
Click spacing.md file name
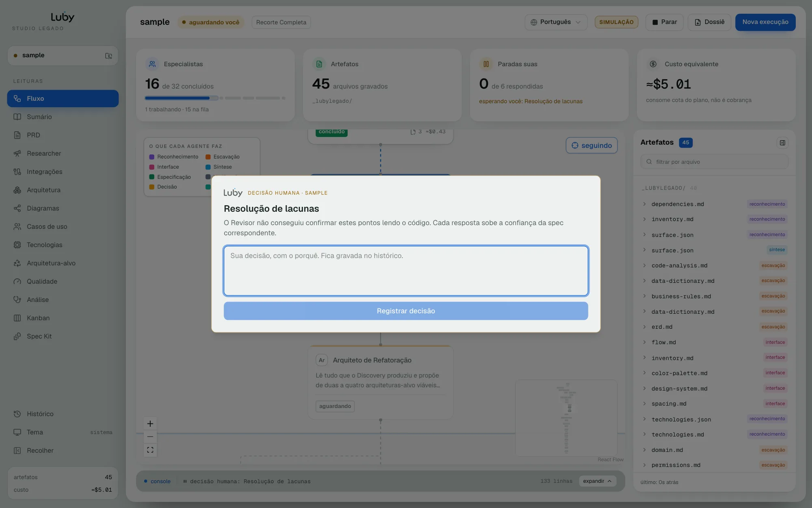[669, 404]
